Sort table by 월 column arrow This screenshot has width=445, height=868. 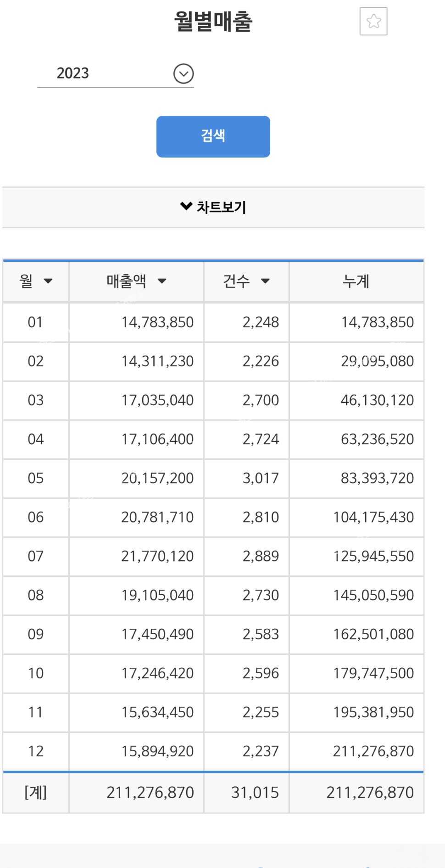point(48,281)
